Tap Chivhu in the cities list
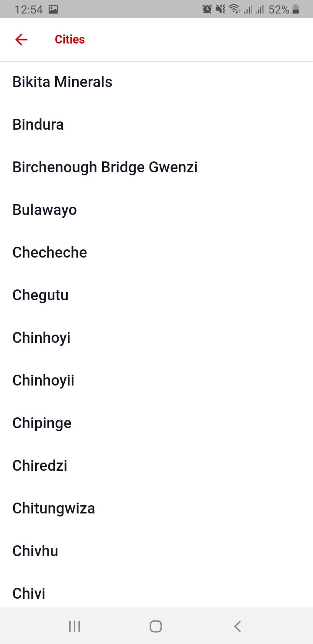 pos(35,551)
